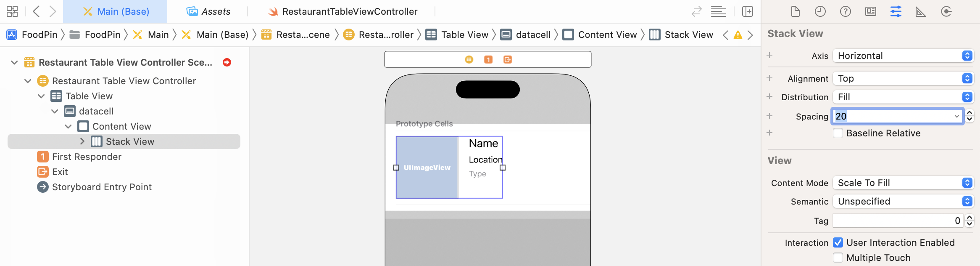
Task: Open the Quick Help inspector
Action: point(846,11)
